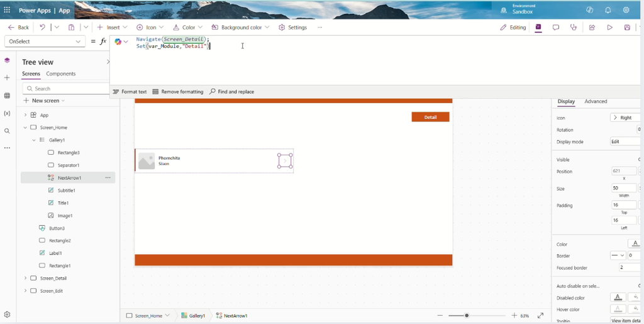The image size is (644, 324).
Task: Click the Editing mode button
Action: [x=513, y=28]
